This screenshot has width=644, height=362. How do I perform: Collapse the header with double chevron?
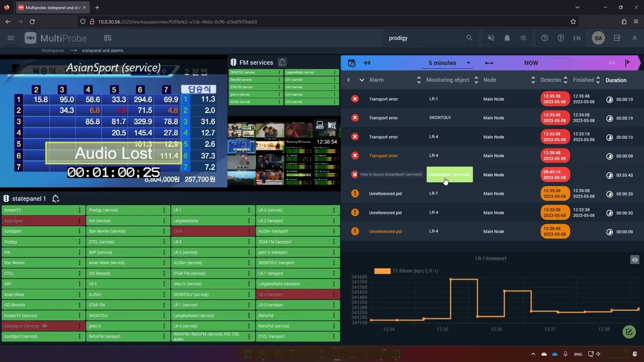[x=634, y=38]
